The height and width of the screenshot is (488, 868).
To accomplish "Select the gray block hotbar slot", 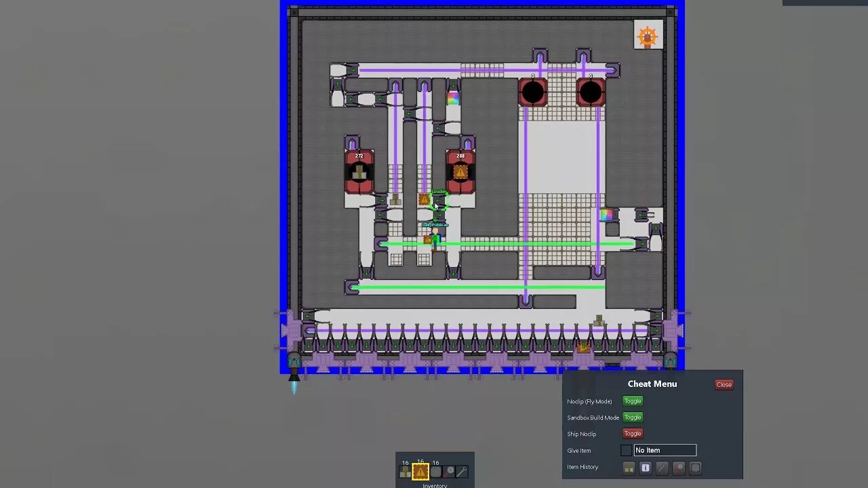I will coord(435,472).
